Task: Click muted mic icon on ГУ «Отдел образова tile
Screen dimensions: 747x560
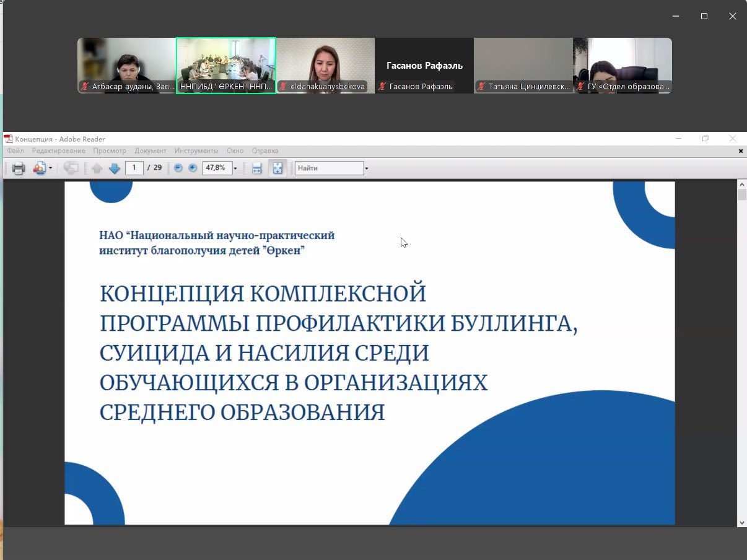Action: 580,87
